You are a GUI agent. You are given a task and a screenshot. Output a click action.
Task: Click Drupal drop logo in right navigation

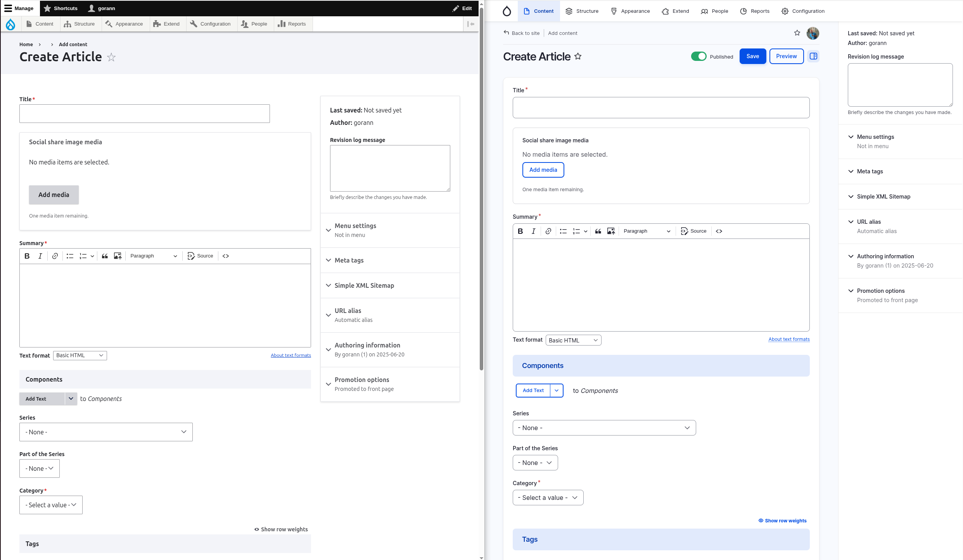507,11
